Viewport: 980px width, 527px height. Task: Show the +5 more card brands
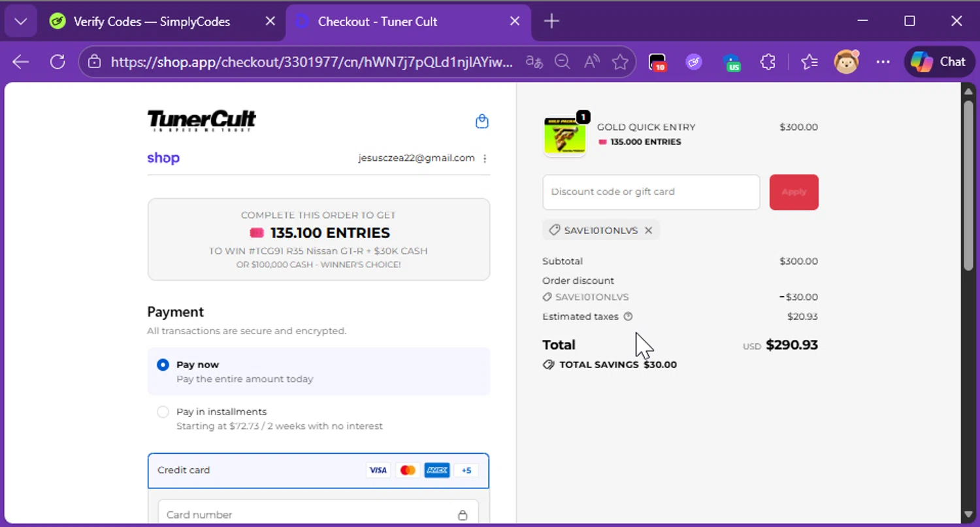[x=466, y=470]
